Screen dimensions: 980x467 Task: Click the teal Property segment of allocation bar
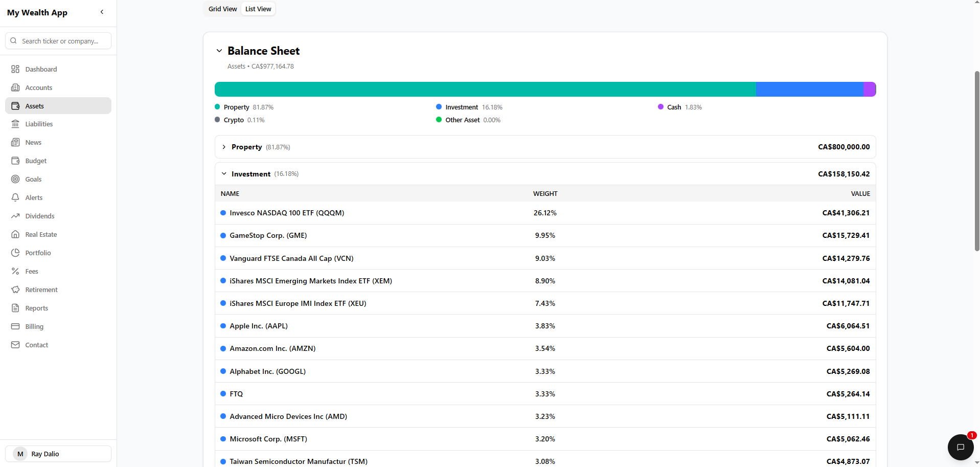pyautogui.click(x=485, y=89)
